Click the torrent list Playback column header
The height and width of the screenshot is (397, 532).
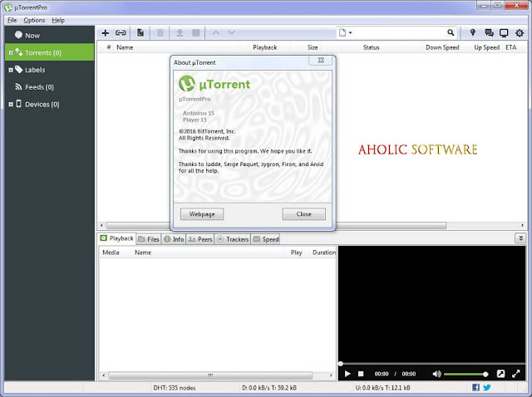pos(265,47)
